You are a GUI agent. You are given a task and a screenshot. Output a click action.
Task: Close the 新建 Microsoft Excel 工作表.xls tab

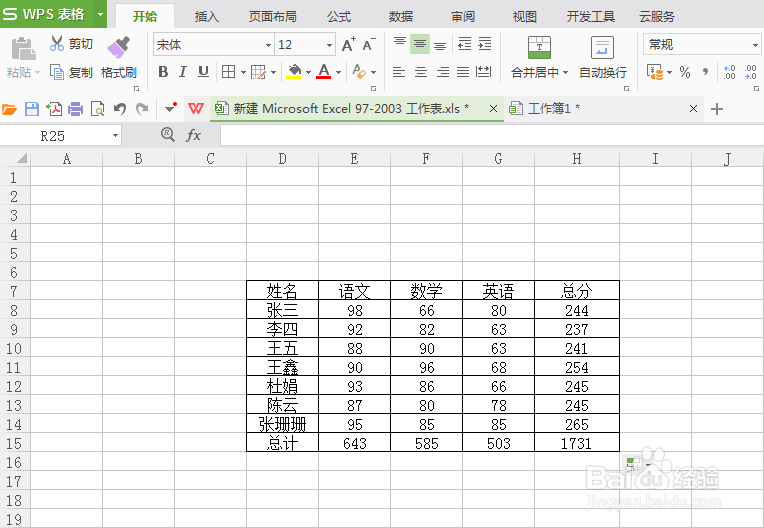(493, 109)
